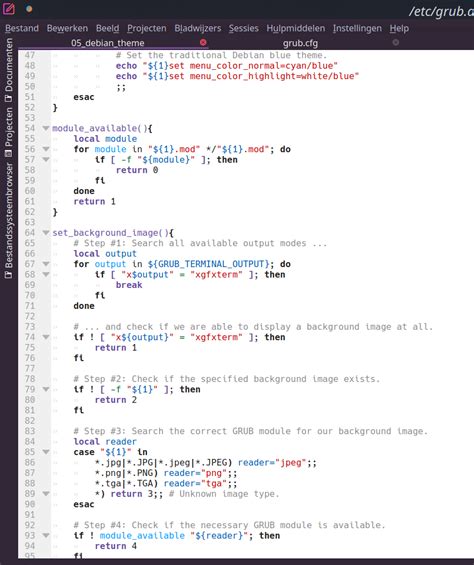Screen dimensions: 474x565
Task: Click 'return 2' on line 80
Action: pos(115,400)
